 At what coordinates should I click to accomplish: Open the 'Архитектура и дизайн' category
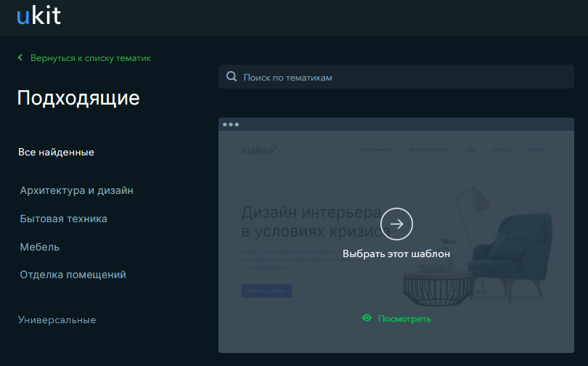click(76, 190)
